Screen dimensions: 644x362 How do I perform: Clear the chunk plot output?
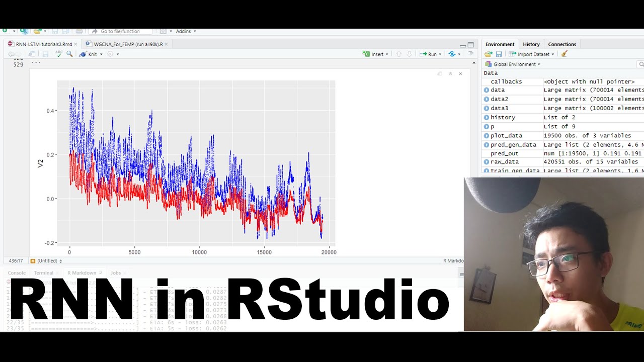(x=460, y=73)
